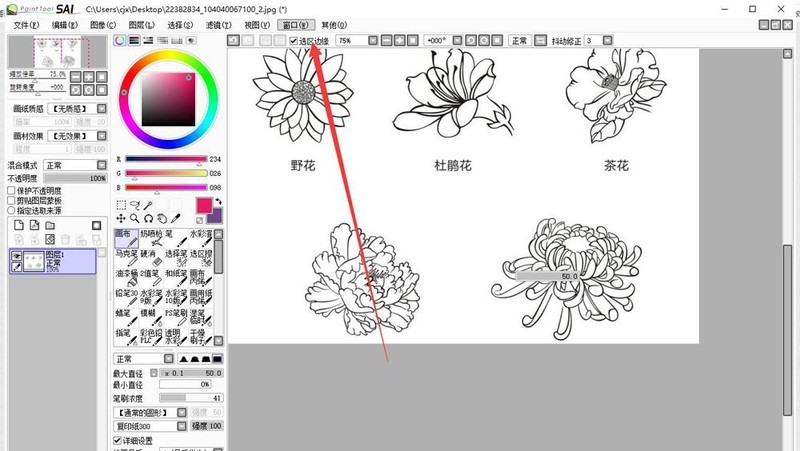Open the 画纸质感 dropdown
800x451 pixels.
click(x=77, y=109)
